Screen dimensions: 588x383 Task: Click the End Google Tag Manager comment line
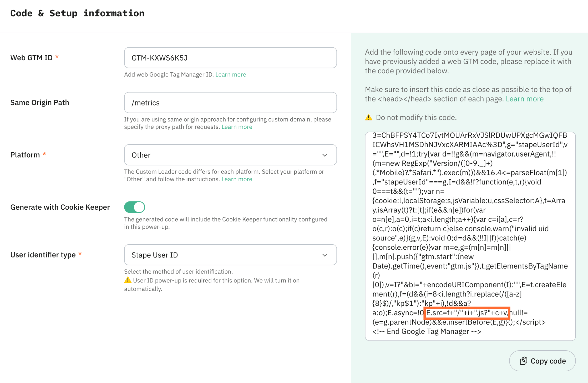click(427, 332)
